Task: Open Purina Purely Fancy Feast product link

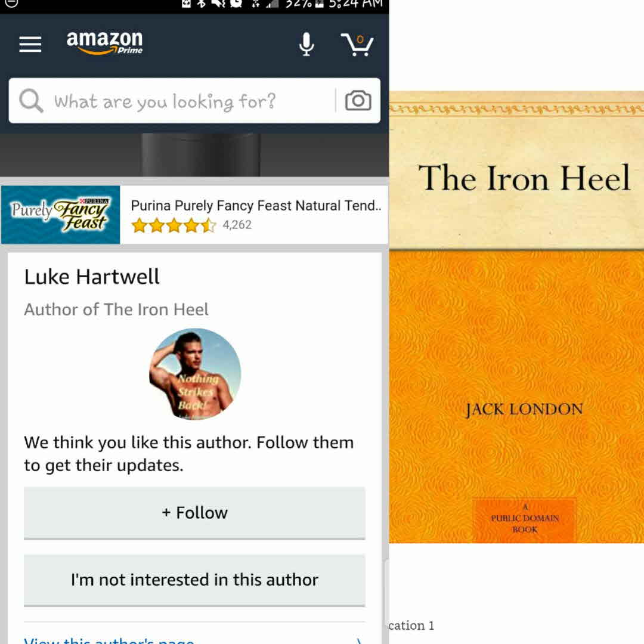Action: coord(256,205)
